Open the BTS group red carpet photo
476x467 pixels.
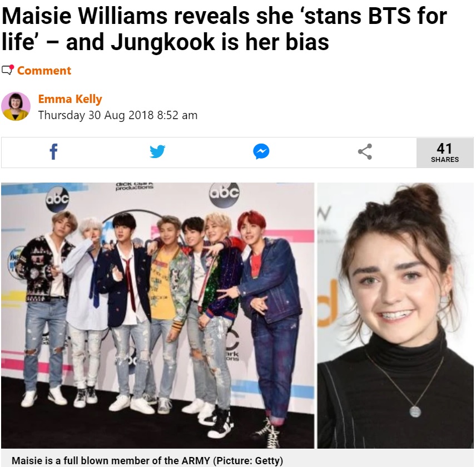click(157, 316)
